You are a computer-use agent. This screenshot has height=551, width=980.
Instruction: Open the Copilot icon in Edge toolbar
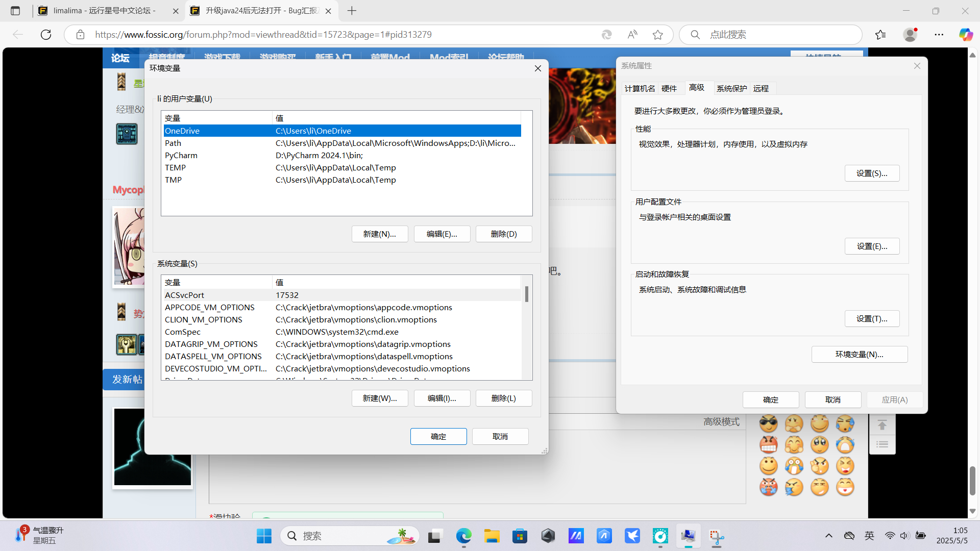pos(965,35)
